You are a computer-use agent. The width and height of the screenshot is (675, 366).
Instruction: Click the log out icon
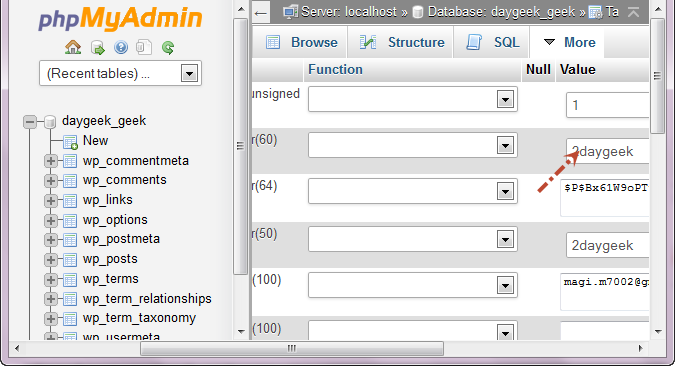(98, 47)
